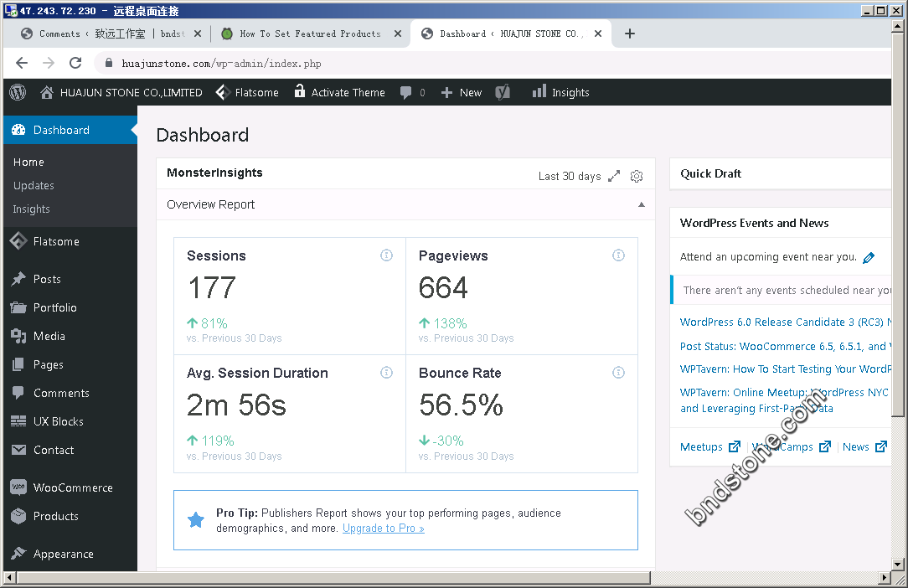Open Yoast SEO icon in admin bar
Screen dimensions: 908x588
point(503,92)
